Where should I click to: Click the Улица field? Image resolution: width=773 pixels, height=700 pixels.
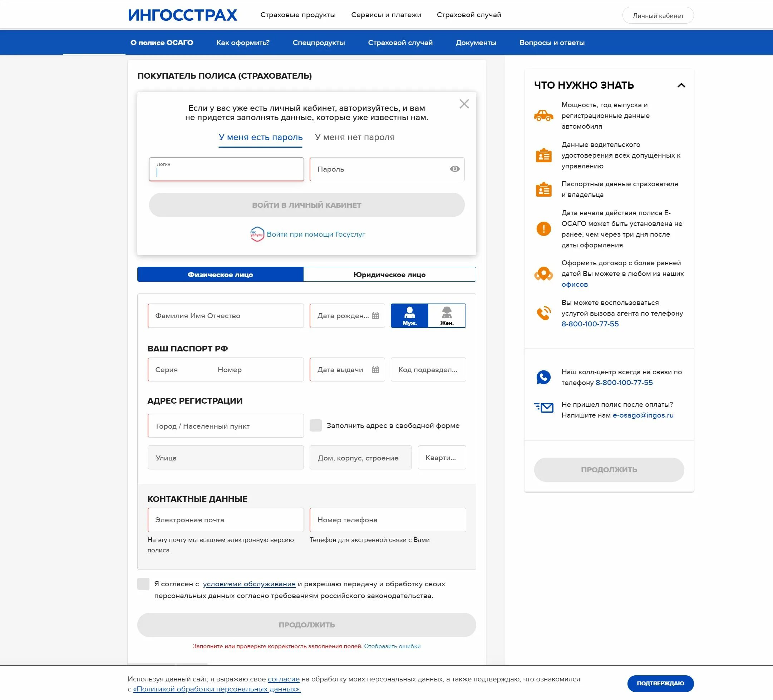tap(226, 457)
